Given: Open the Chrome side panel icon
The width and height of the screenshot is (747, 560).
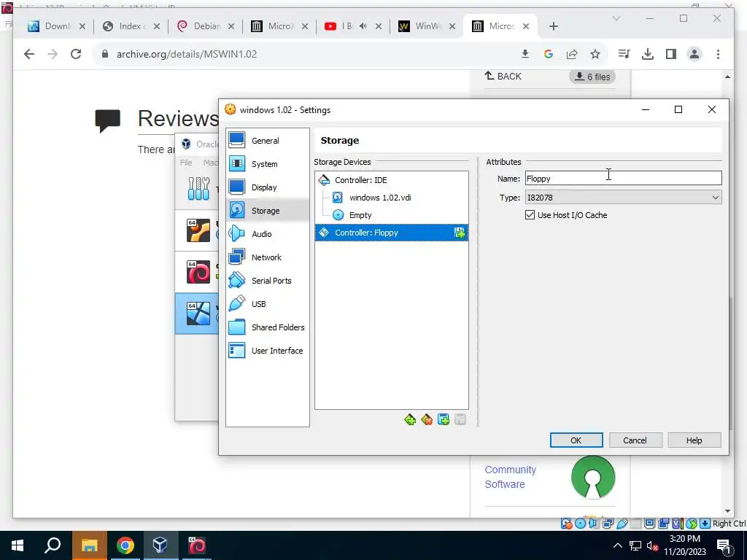Looking at the screenshot, I should [671, 54].
